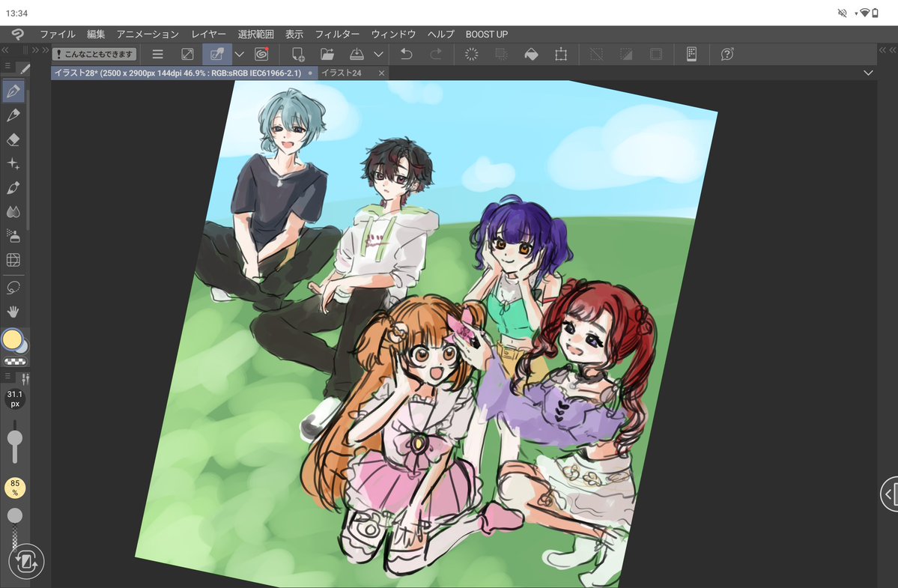Image resolution: width=898 pixels, height=588 pixels.
Task: Open the レイヤー menu
Action: [208, 34]
